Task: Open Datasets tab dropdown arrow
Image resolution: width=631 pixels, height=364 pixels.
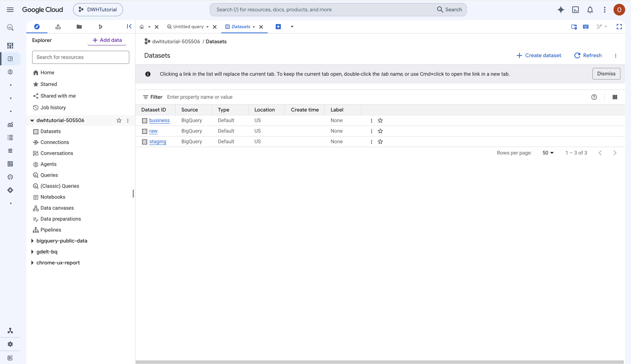Action: [x=254, y=27]
